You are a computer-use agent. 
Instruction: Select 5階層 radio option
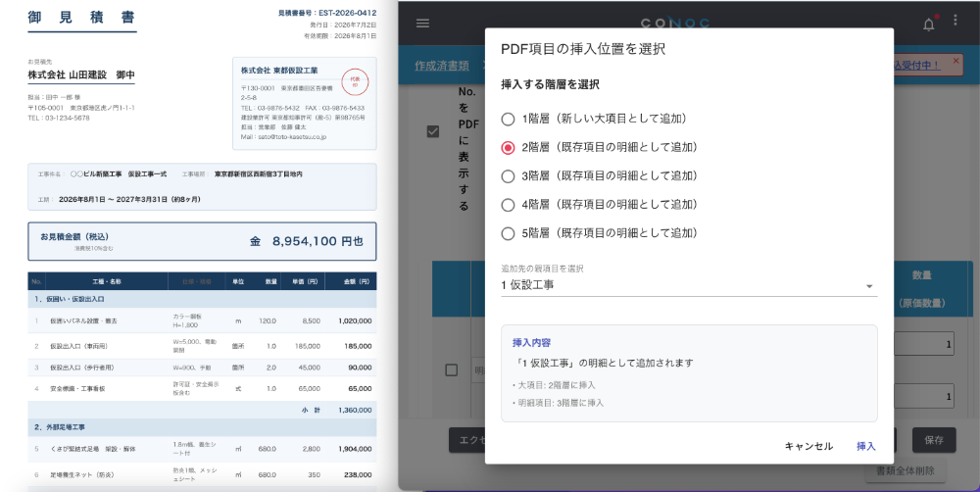508,234
